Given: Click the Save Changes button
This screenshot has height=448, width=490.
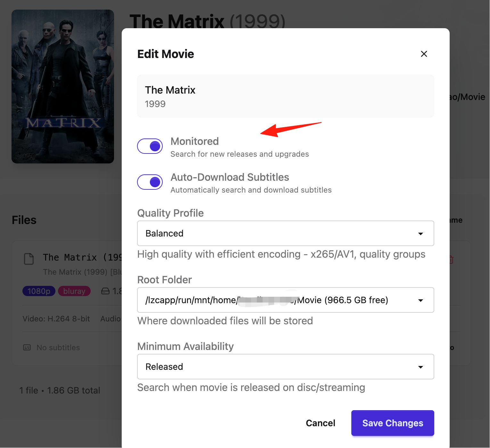Looking at the screenshot, I should pyautogui.click(x=393, y=423).
